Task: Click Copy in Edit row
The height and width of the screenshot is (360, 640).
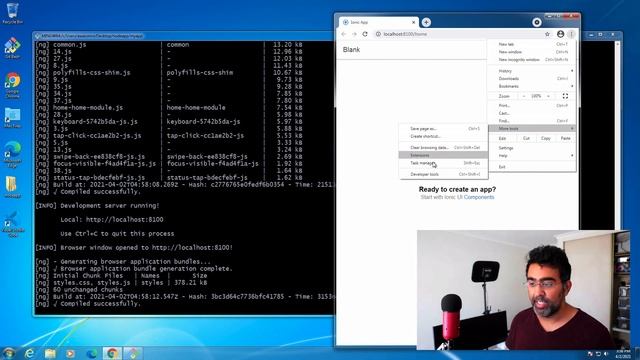Action: [x=546, y=138]
